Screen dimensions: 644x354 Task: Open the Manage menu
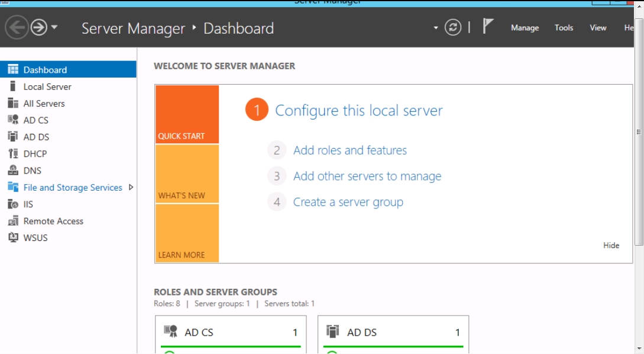[525, 28]
